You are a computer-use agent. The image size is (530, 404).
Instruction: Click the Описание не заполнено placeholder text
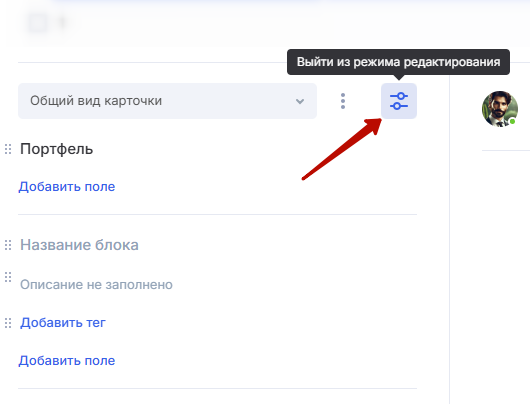(x=96, y=285)
